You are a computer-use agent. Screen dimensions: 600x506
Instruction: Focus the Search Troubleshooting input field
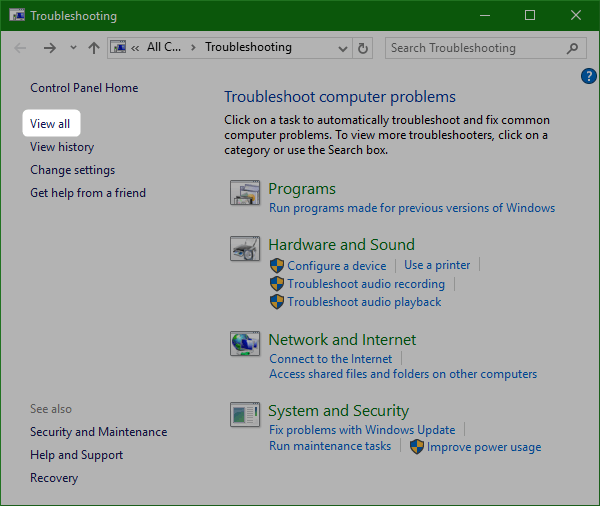[475, 48]
